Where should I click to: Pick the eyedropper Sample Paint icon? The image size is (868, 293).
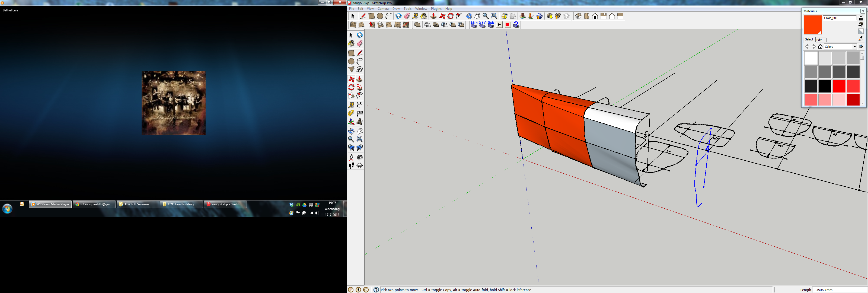(861, 39)
